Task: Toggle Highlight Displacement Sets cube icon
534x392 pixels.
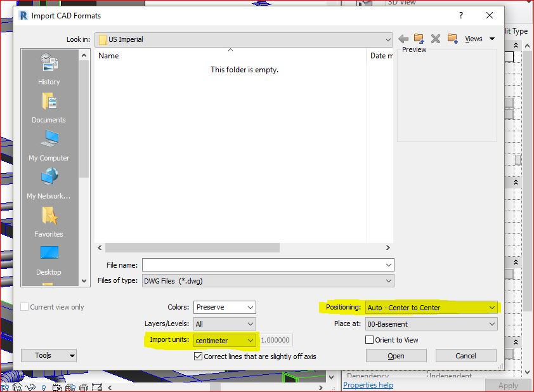Action: pyautogui.click(x=84, y=387)
